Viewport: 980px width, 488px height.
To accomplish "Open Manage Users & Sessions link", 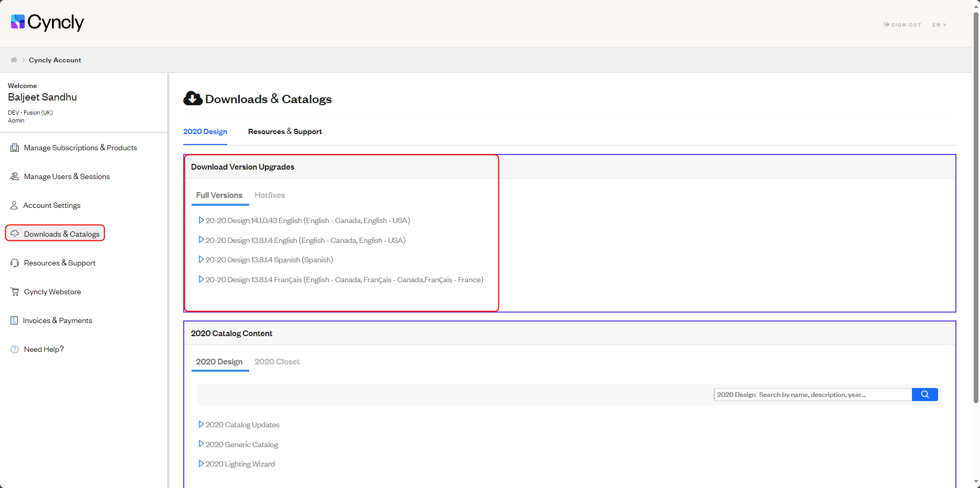I will (x=67, y=176).
